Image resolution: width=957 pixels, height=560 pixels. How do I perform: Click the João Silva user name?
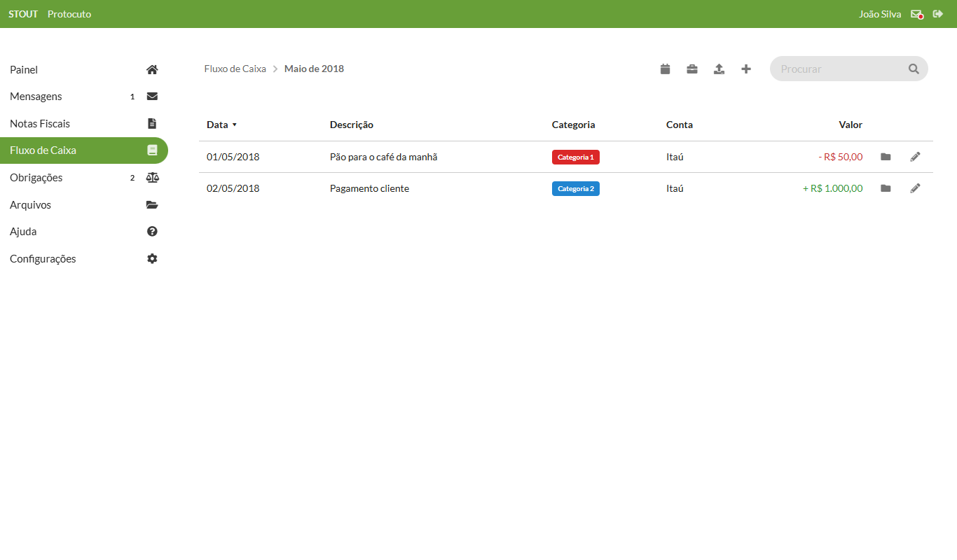point(879,14)
